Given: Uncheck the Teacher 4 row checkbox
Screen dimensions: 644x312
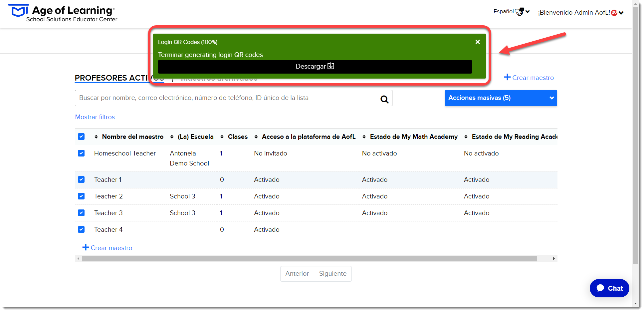Looking at the screenshot, I should pos(81,229).
